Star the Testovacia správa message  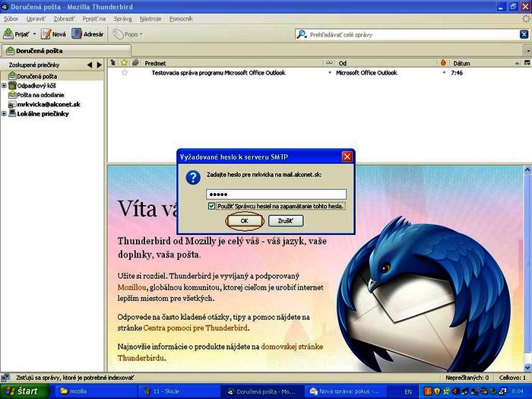[125, 73]
